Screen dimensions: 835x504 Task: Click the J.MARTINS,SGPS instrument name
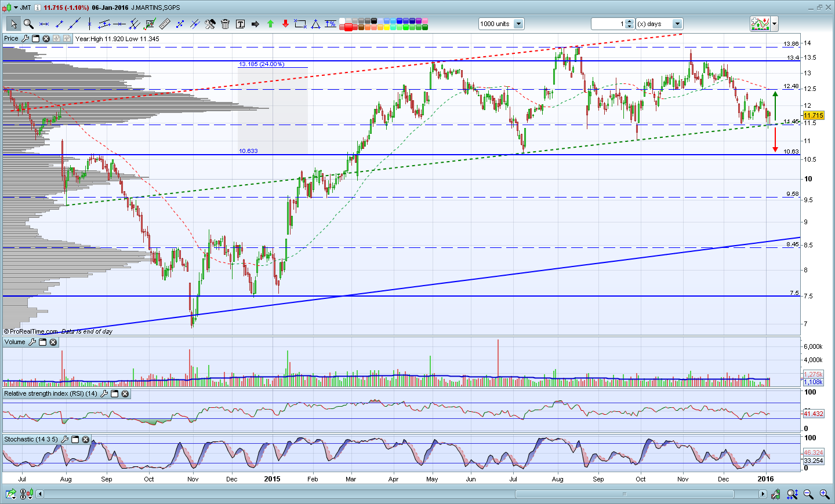(x=155, y=8)
